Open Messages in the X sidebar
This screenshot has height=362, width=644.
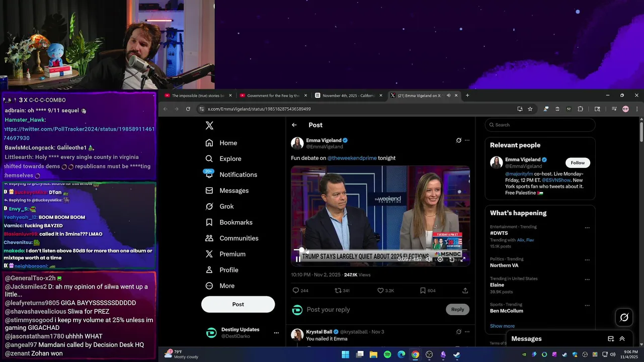point(227,191)
